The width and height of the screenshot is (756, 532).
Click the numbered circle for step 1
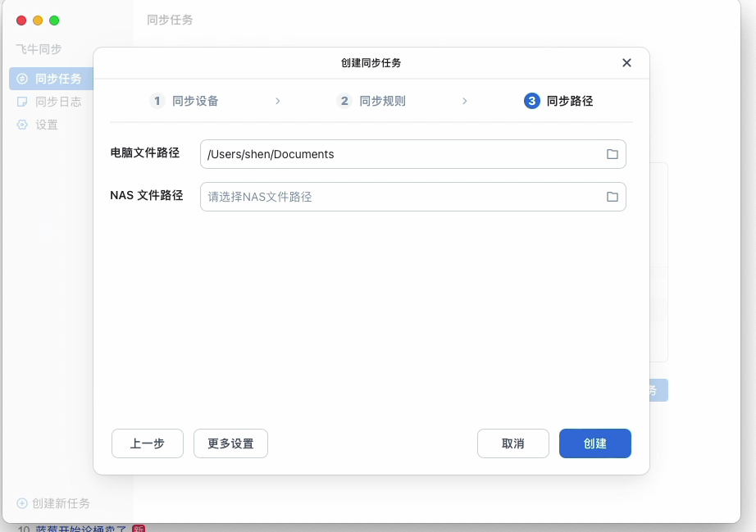coord(156,101)
